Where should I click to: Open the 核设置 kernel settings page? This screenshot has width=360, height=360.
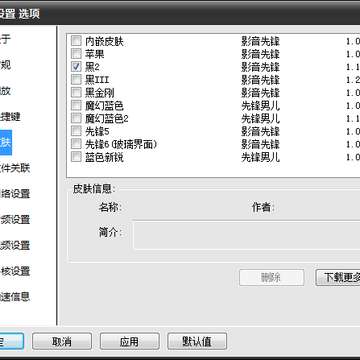pos(15,271)
